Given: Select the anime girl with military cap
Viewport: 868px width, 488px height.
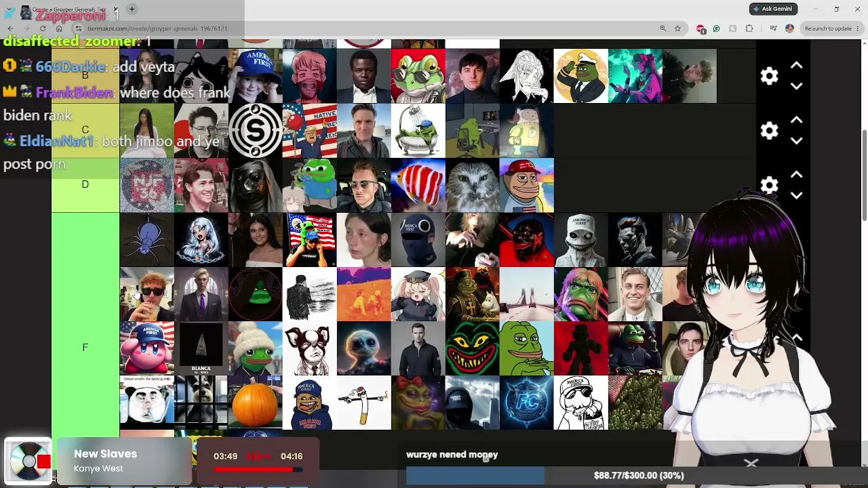Looking at the screenshot, I should pos(418,294).
